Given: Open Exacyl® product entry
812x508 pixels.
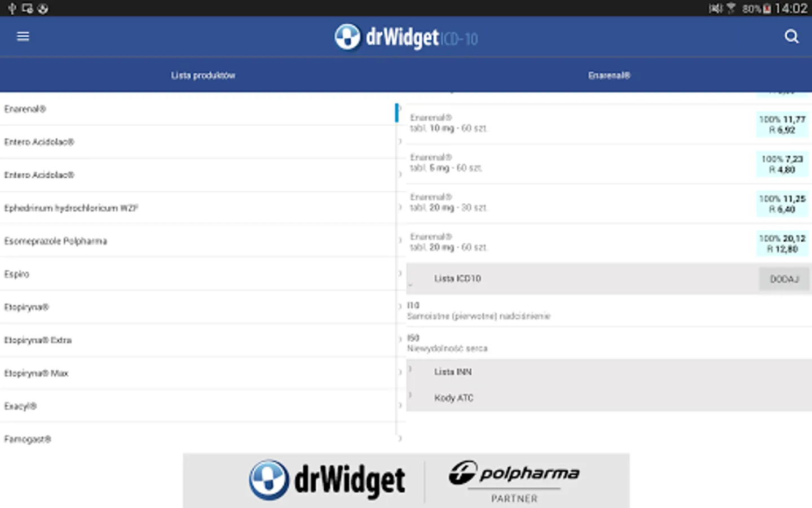Looking at the screenshot, I should pos(197,406).
